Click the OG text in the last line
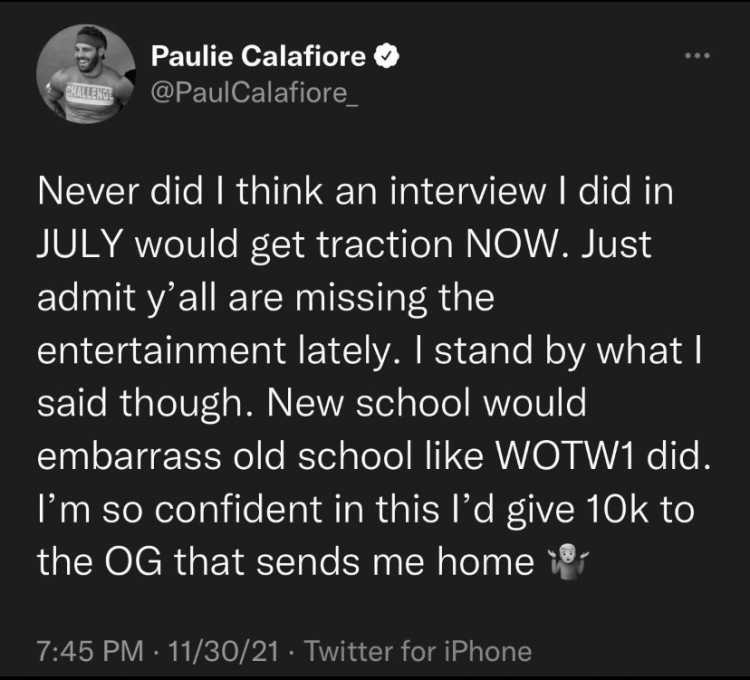Screen dimensions: 750x680 click(132, 561)
